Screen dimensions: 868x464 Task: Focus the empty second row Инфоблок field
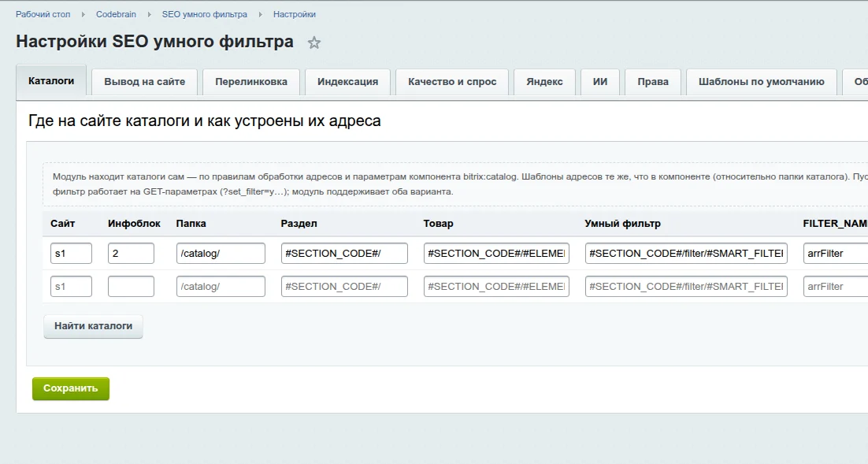click(x=131, y=286)
